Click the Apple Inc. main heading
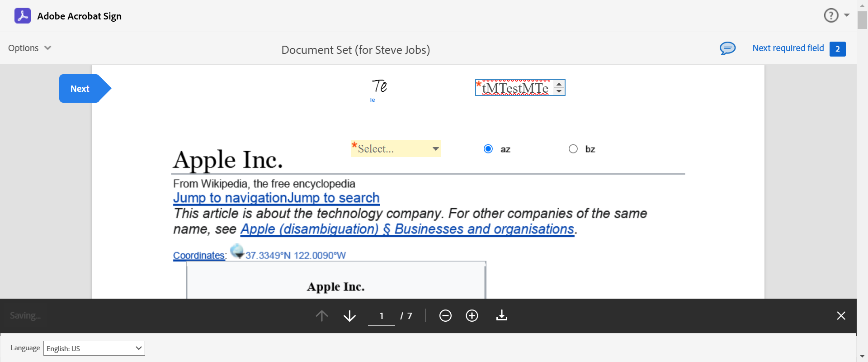This screenshot has height=362, width=868. (228, 160)
